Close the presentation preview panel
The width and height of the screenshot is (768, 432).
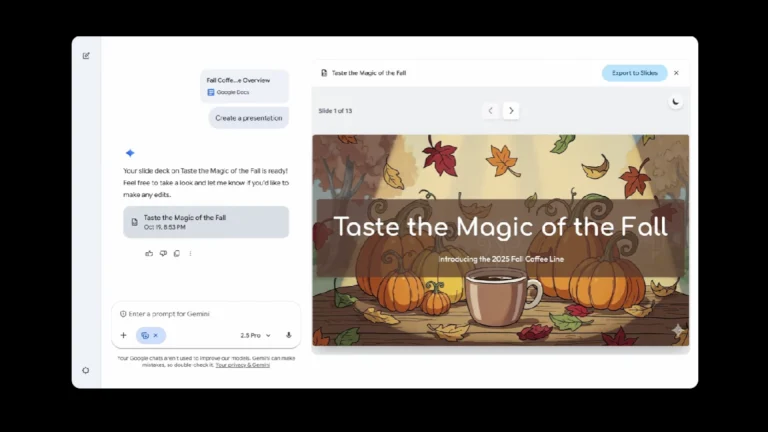(x=676, y=73)
